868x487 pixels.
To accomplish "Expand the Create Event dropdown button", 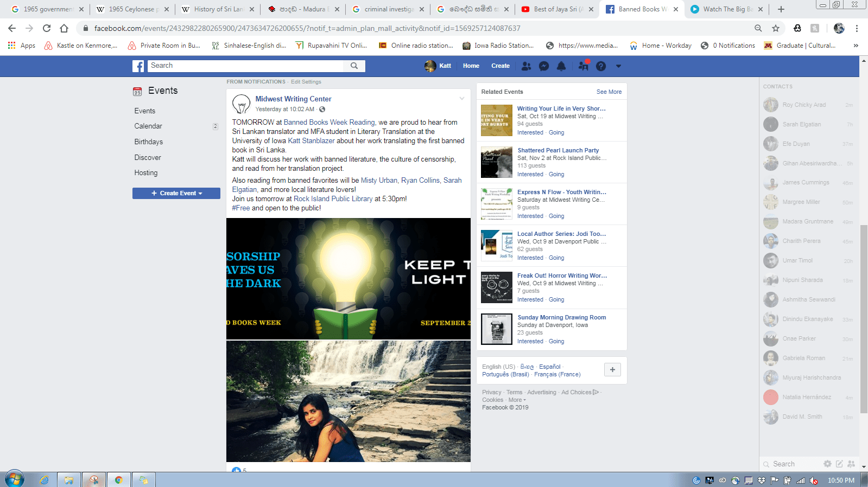I will [x=176, y=193].
